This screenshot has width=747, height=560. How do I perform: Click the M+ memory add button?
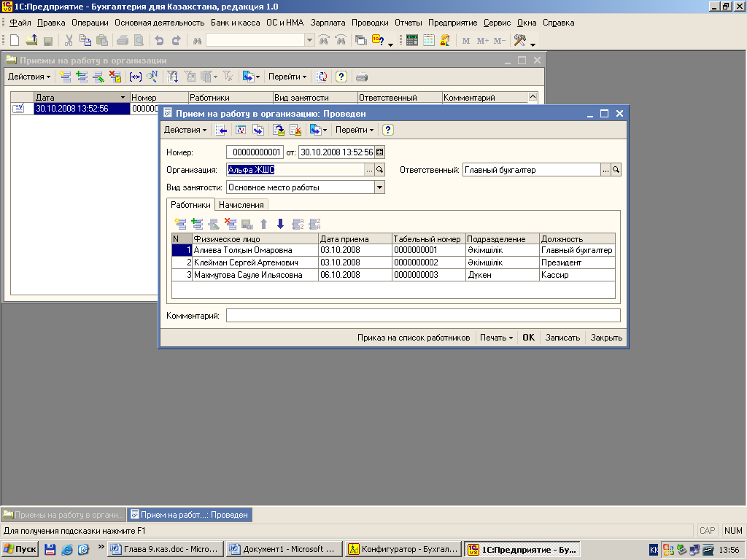[x=483, y=41]
